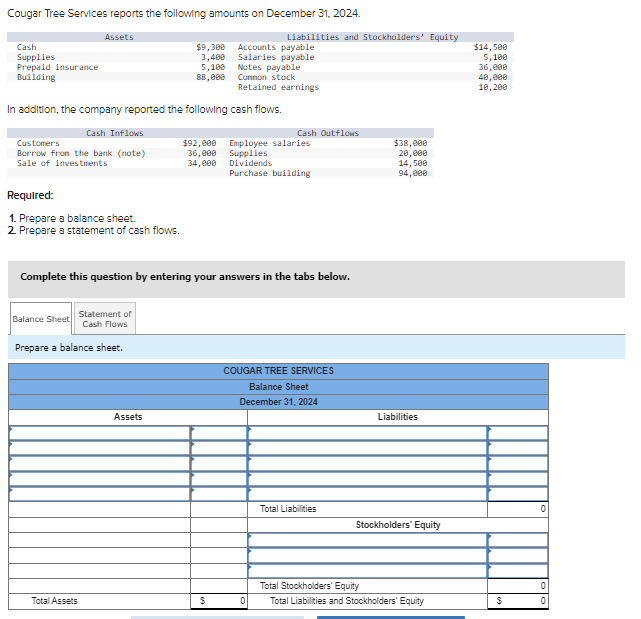Click the Notes payable amount '36,000' in liabilities
Image resolution: width=641 pixels, height=619 pixels.
493,67
